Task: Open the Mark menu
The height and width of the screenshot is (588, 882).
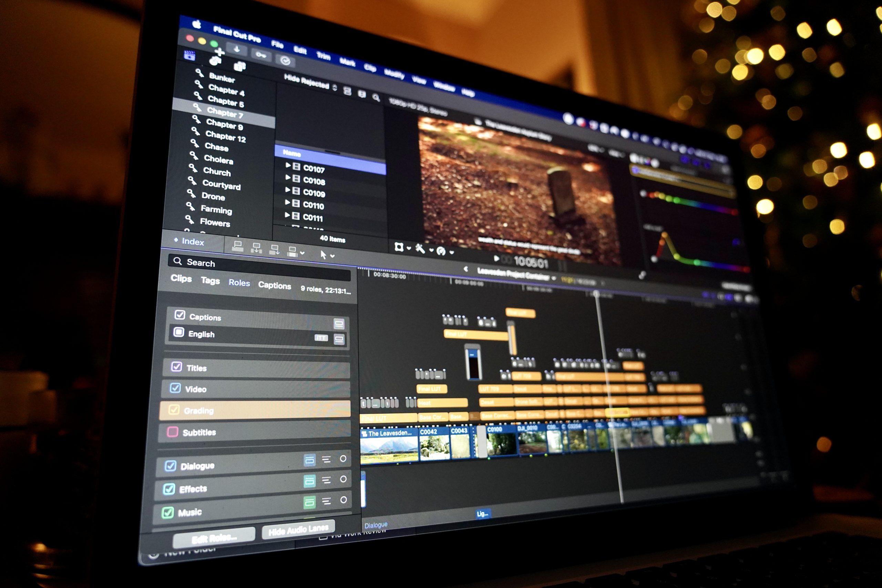Action: [347, 62]
